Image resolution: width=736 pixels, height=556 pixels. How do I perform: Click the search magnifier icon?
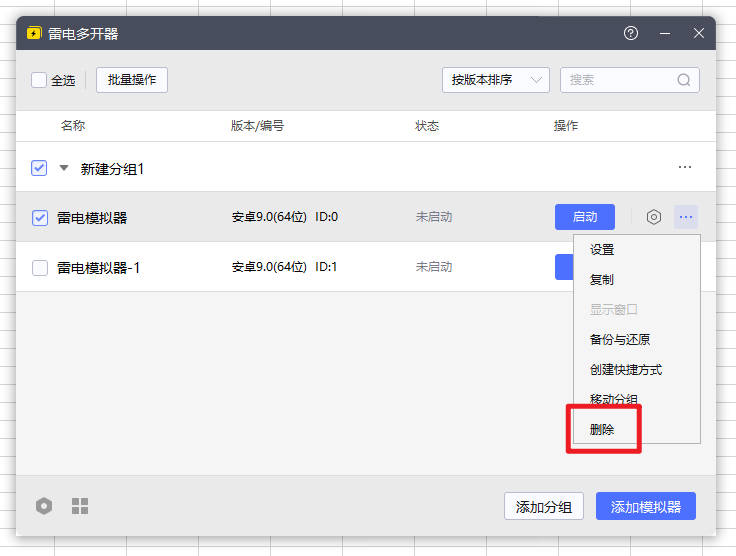pos(683,80)
